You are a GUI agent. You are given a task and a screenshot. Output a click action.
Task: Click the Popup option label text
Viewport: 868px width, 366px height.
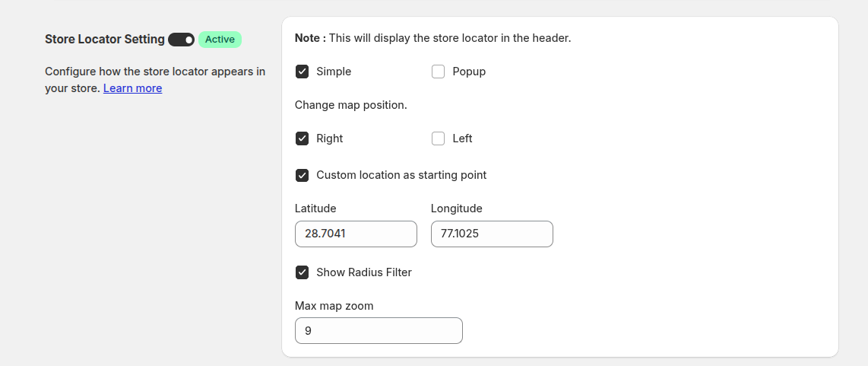(469, 72)
